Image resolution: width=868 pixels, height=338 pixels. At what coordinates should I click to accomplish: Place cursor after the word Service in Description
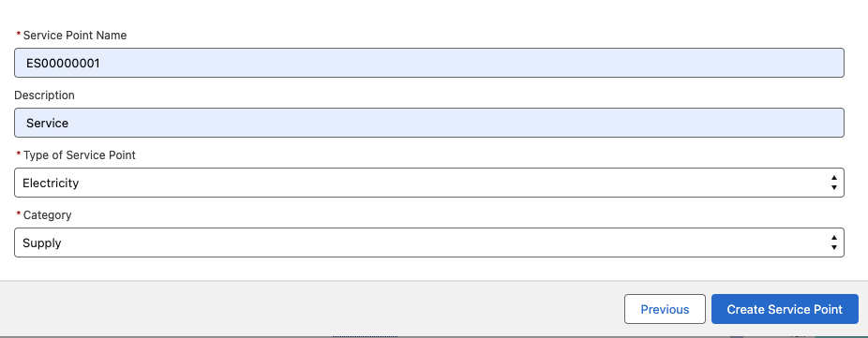[69, 124]
